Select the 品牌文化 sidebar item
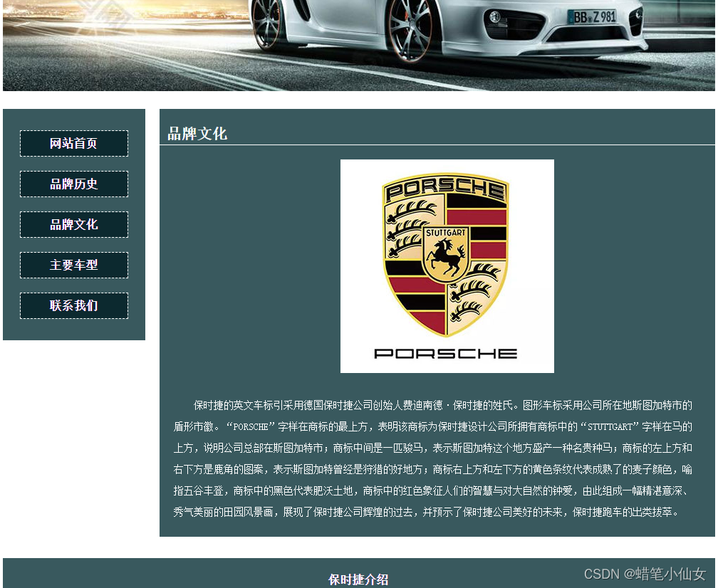 coord(74,224)
